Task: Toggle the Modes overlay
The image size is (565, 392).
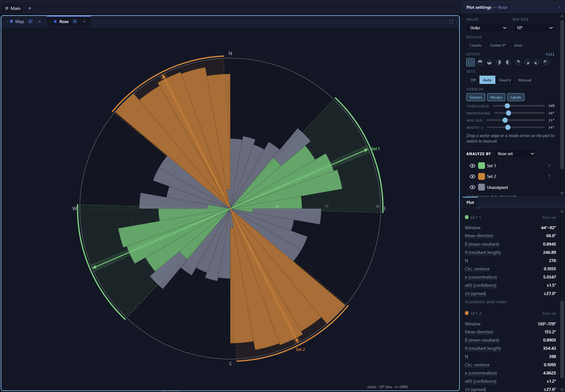Action: (496, 97)
